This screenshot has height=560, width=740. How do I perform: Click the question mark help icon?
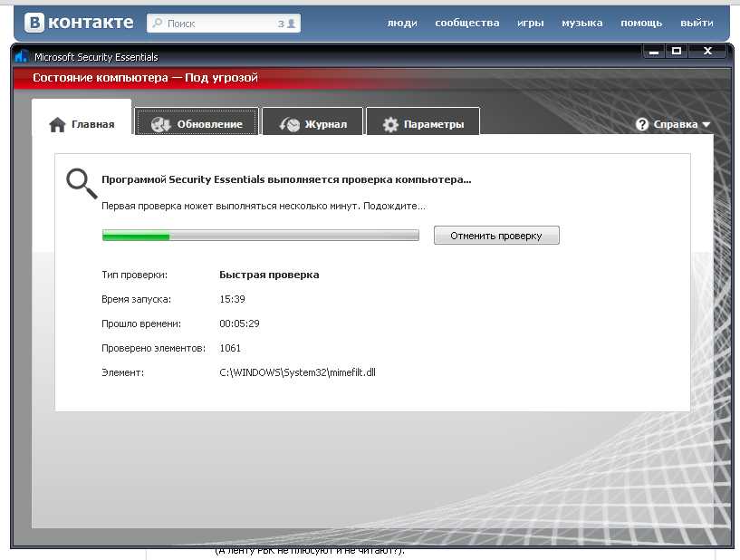pos(642,124)
